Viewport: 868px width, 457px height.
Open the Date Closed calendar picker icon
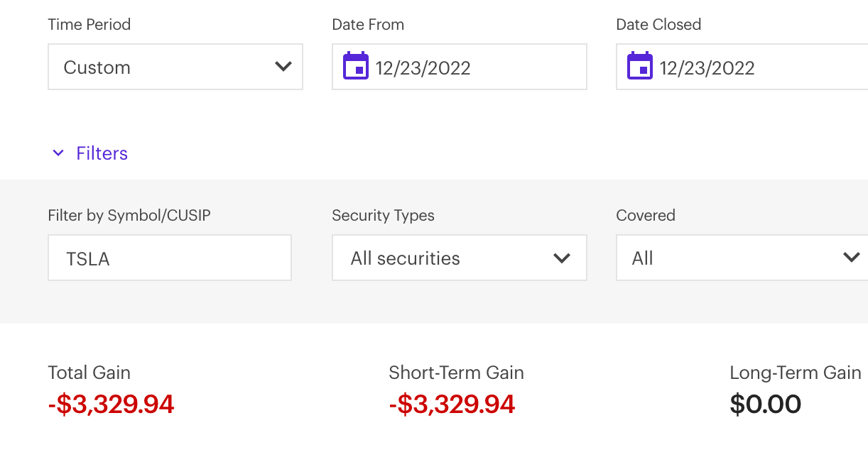tap(640, 67)
